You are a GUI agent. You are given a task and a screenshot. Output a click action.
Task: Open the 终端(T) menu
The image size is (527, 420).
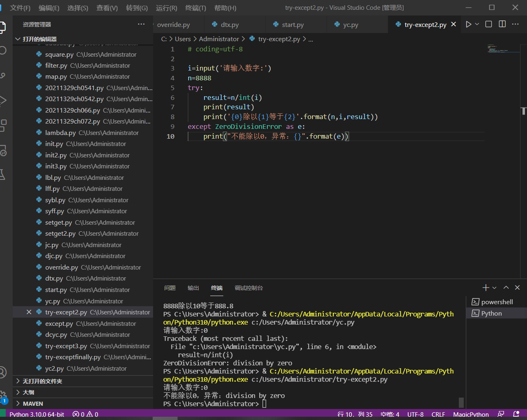click(196, 8)
